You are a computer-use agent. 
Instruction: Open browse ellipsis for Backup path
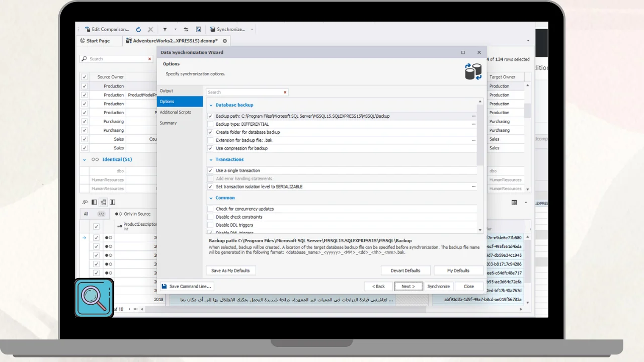473,116
